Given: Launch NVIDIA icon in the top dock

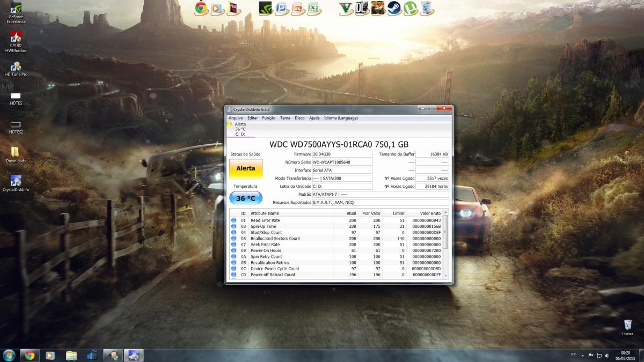Looking at the screenshot, I should [265, 8].
